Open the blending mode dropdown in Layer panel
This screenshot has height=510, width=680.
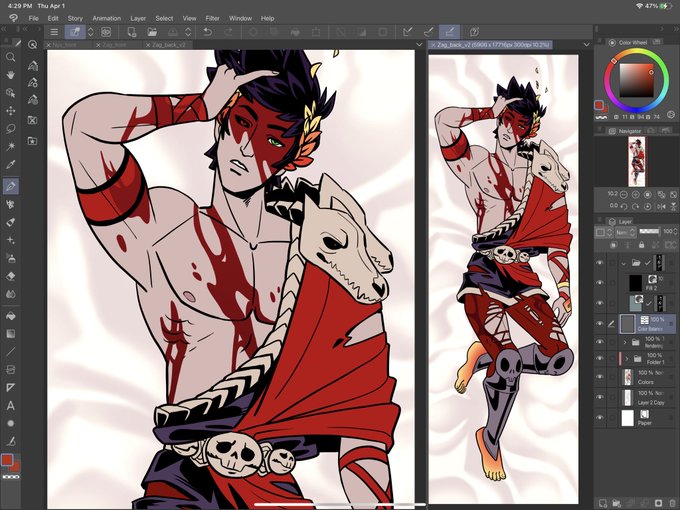coord(625,232)
